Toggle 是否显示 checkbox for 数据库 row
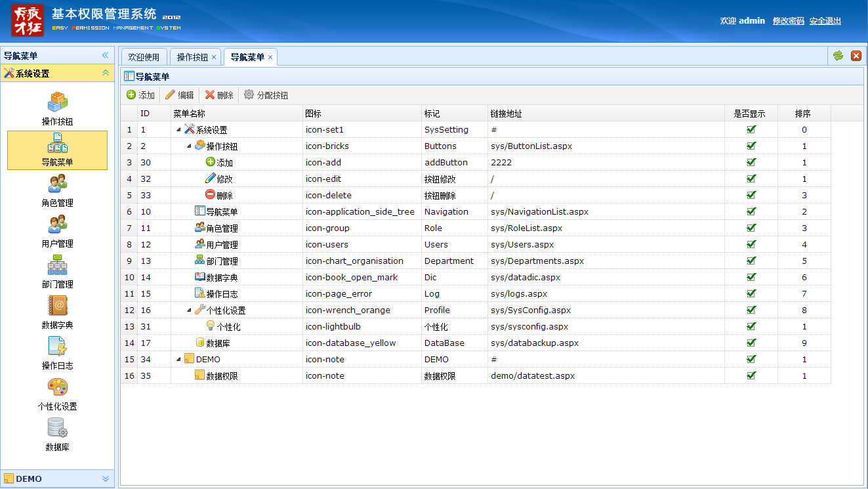Screen dimensions: 868x489 751,343
